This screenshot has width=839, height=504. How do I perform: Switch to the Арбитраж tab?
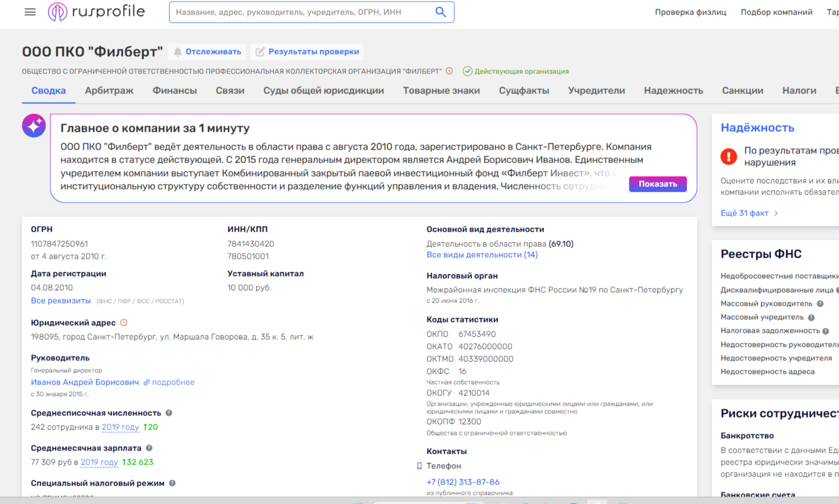[109, 91]
